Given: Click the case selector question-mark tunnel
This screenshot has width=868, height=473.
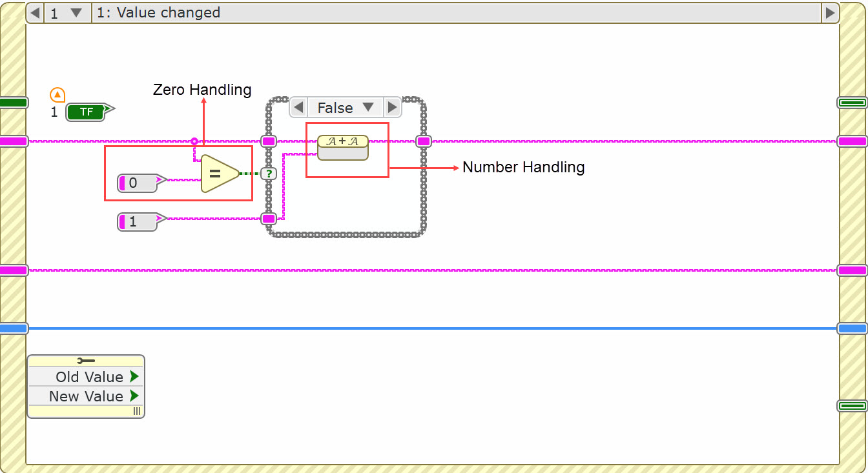Looking at the screenshot, I should [269, 173].
